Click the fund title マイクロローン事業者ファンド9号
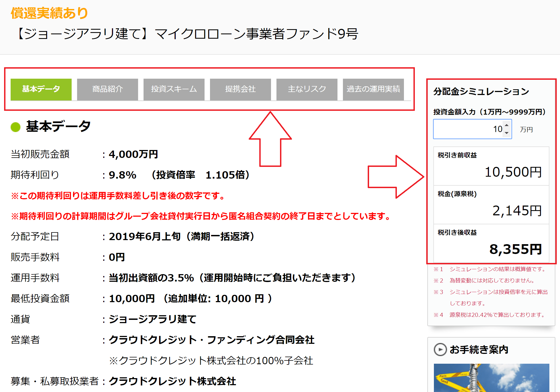The width and height of the screenshot is (560, 392). point(256,34)
